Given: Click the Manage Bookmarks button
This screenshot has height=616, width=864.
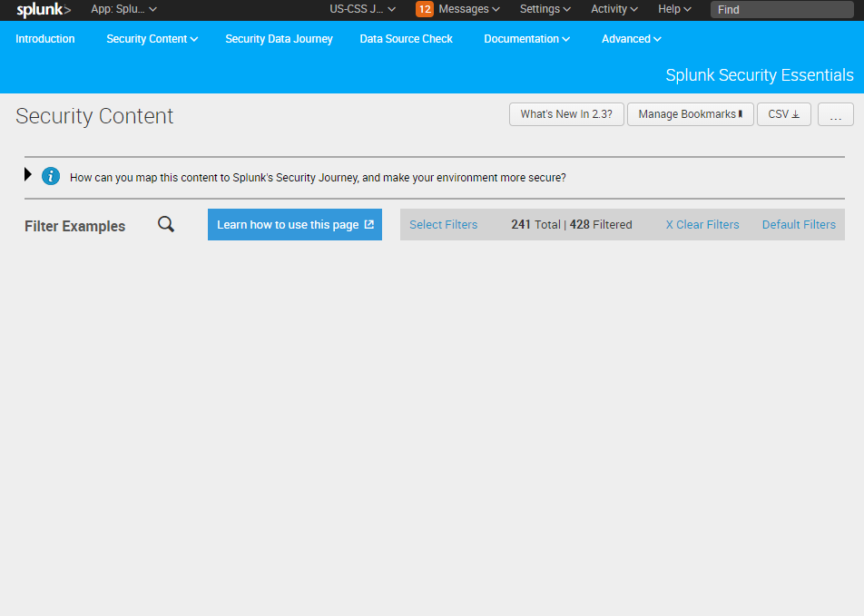Looking at the screenshot, I should 691,114.
